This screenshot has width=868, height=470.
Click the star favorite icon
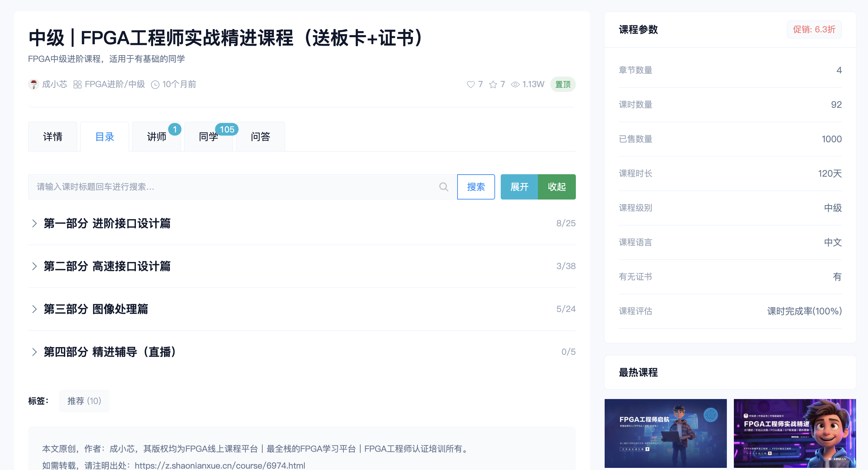coord(493,85)
